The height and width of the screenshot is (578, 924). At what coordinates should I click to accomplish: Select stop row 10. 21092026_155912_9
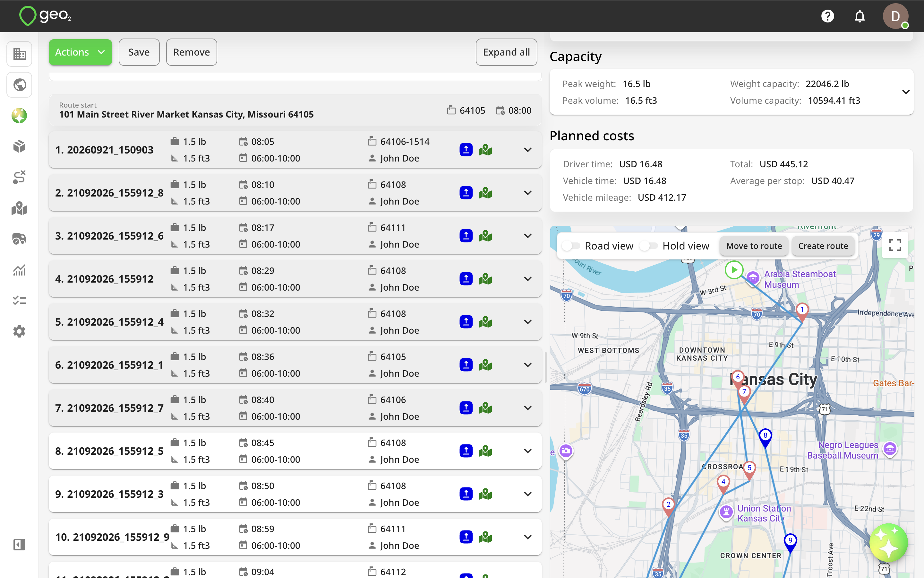tap(295, 537)
